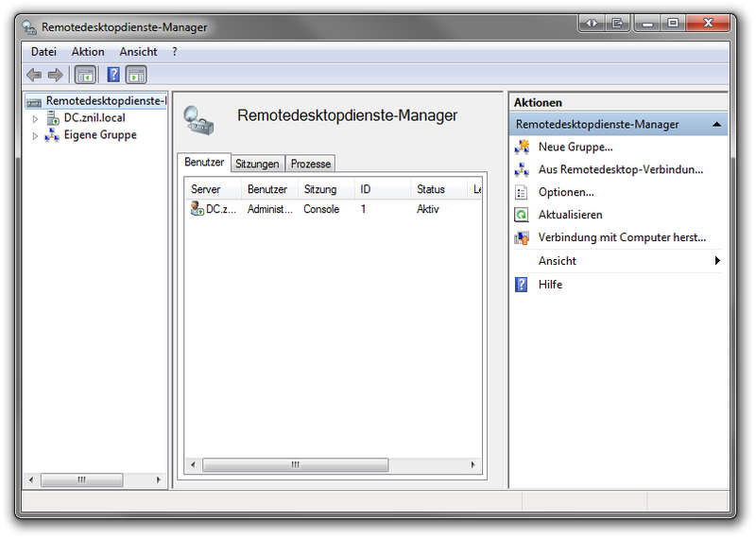This screenshot has width=756, height=539.
Task: Click the blue help toolbar icon
Action: tap(113, 75)
